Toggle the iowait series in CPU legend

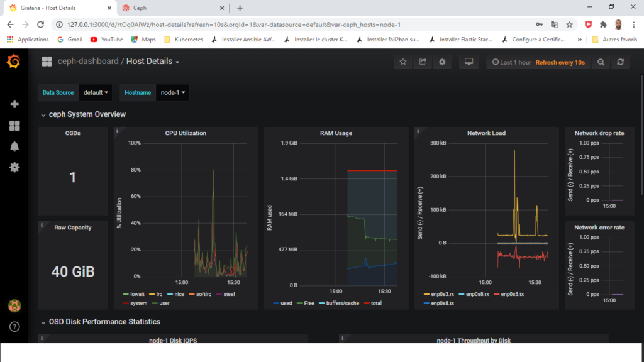134,294
